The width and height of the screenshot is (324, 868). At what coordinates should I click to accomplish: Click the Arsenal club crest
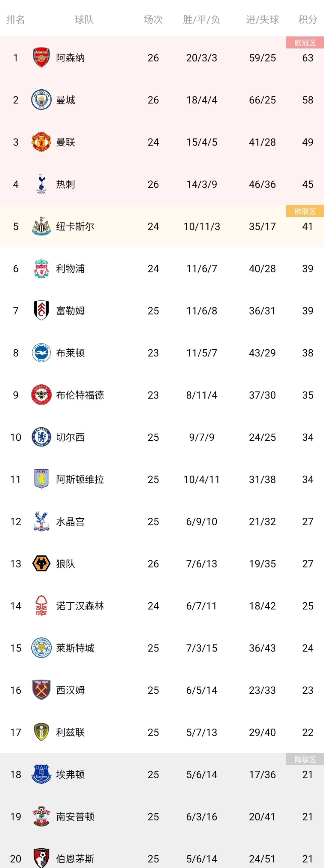(x=41, y=58)
